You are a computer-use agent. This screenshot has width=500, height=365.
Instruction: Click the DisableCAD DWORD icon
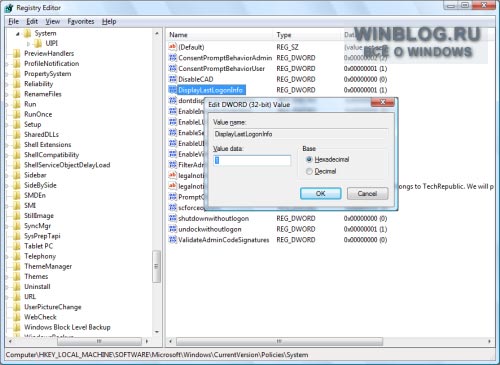coord(172,79)
